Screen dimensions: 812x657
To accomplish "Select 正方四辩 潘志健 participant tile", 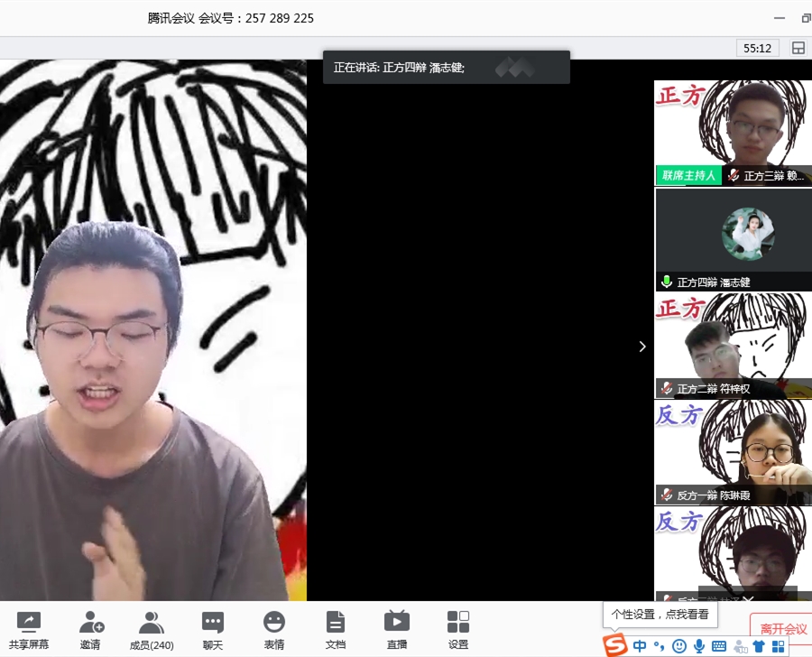I will click(733, 239).
